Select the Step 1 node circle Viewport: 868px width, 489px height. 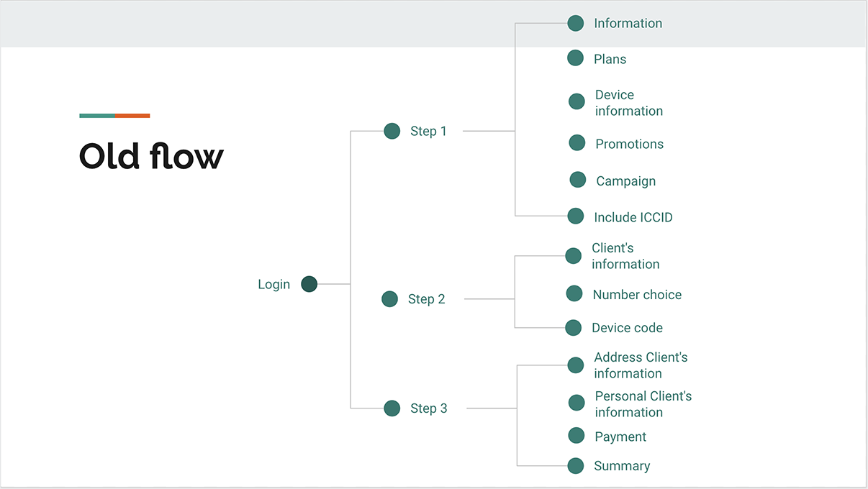coord(392,131)
